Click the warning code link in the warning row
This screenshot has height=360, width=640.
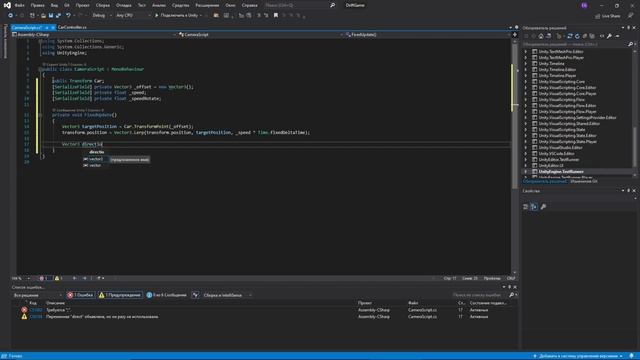coord(36,317)
